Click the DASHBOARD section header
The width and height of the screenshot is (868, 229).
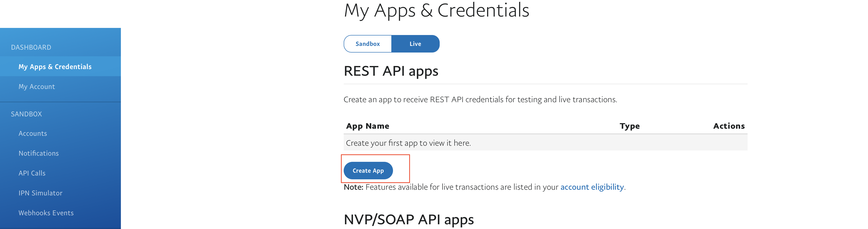[x=31, y=47]
